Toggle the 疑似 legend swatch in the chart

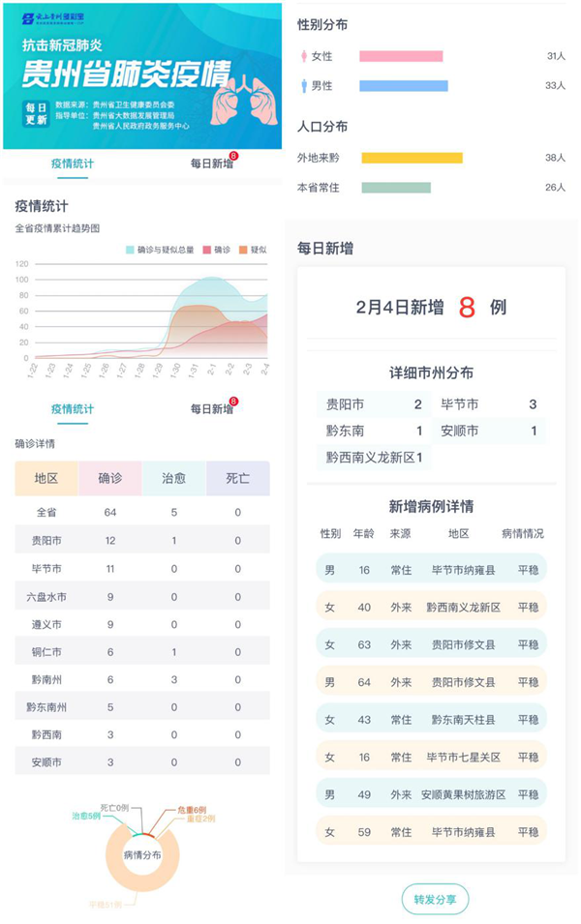[243, 250]
